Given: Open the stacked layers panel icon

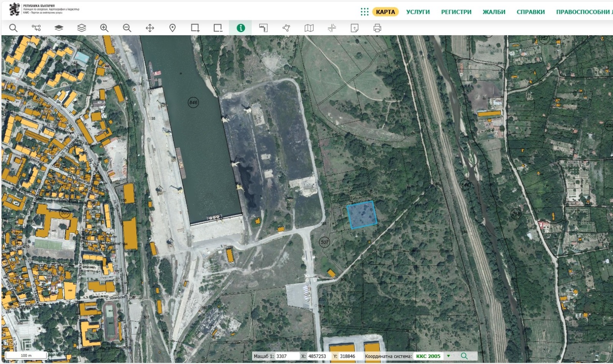Looking at the screenshot, I should point(82,28).
